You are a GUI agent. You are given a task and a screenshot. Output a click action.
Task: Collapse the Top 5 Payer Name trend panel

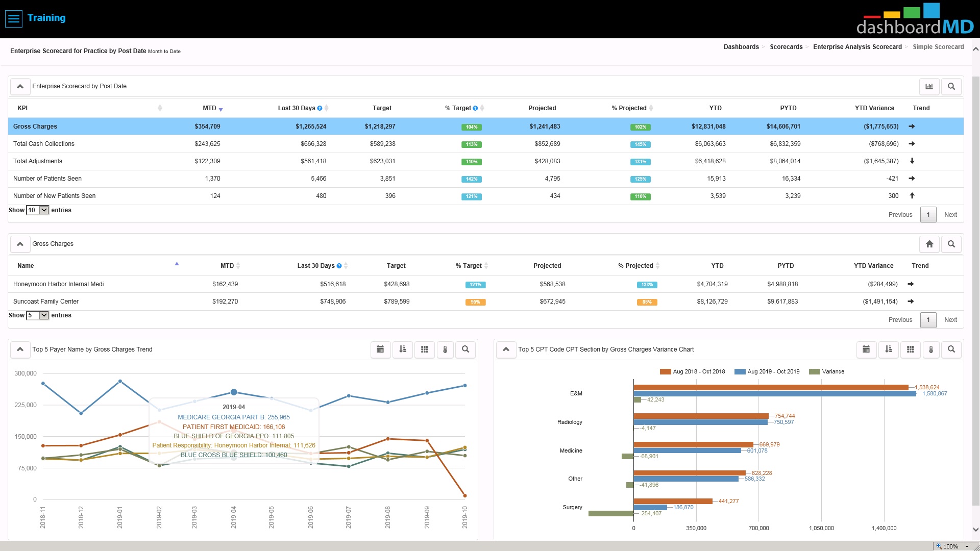click(20, 349)
